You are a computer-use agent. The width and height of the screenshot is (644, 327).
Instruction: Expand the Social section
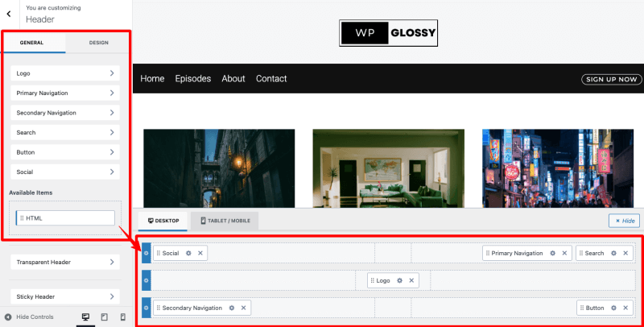click(65, 172)
